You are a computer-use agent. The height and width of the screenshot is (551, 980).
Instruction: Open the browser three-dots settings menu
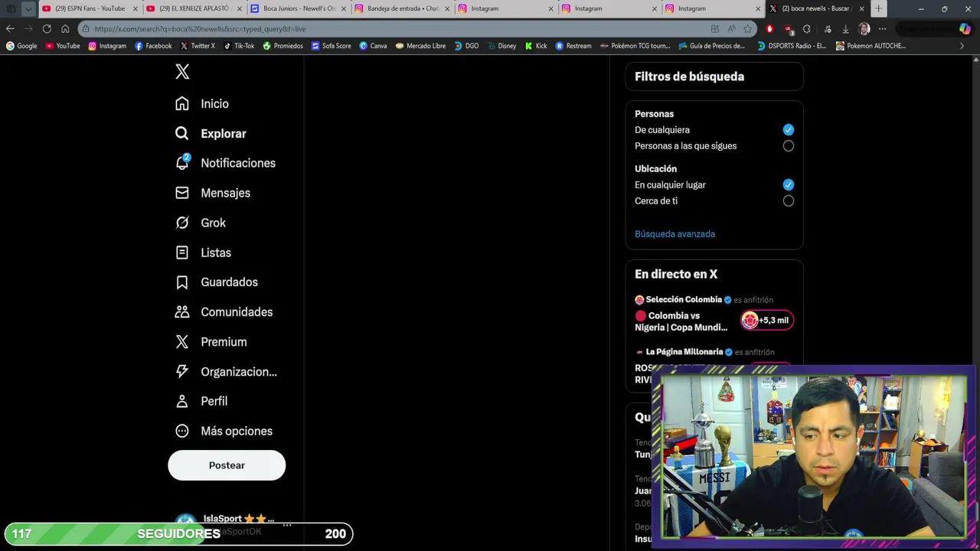pos(882,29)
